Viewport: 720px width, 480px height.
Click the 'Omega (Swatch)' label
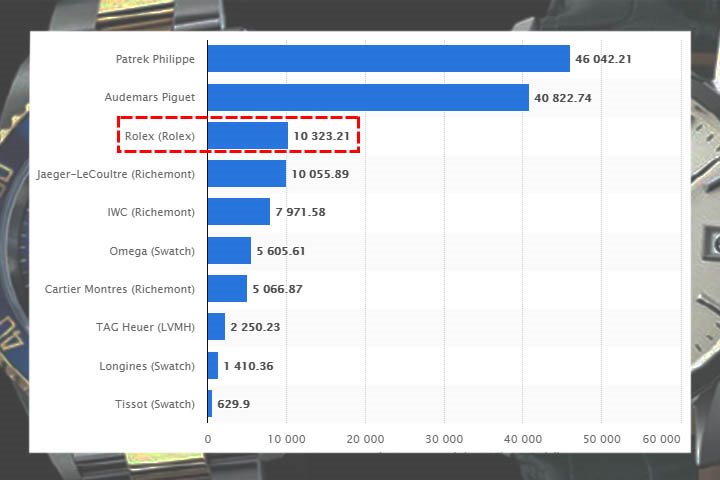[152, 251]
